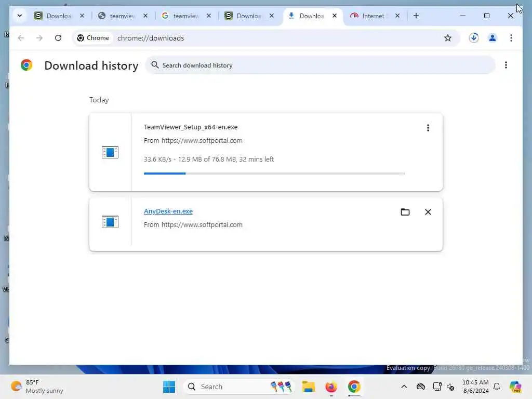Viewport: 532px width, 399px height.
Task: Click the cloud sync tray icon
Action: coord(421,387)
